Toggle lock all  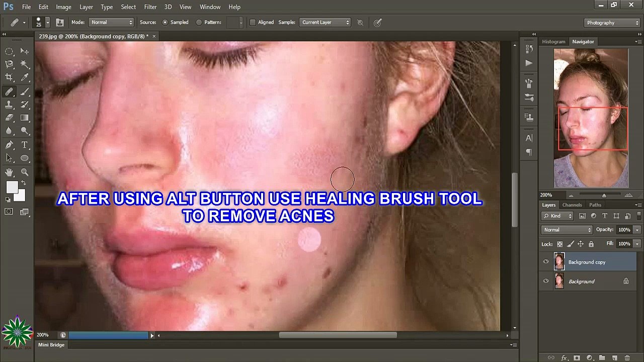click(591, 244)
